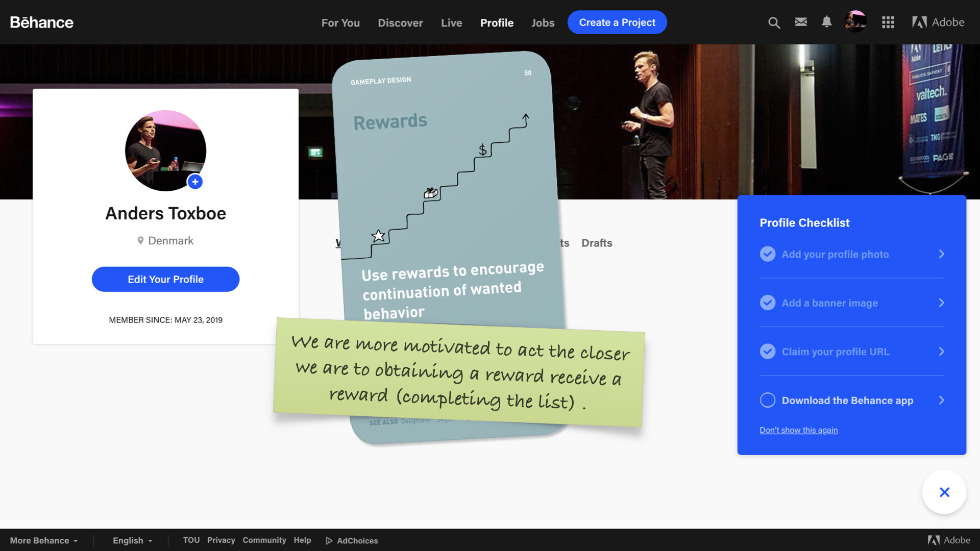The height and width of the screenshot is (551, 980).
Task: Open the Discover menu item
Action: [400, 22]
